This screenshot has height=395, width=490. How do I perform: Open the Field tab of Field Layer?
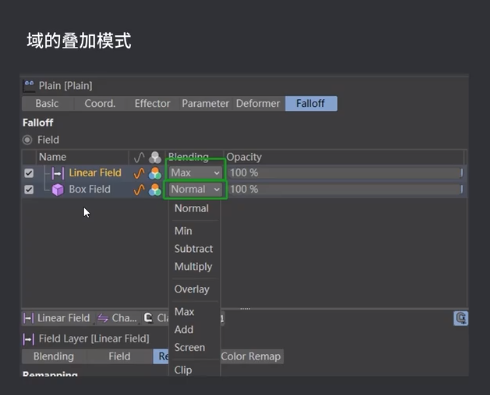(x=119, y=356)
